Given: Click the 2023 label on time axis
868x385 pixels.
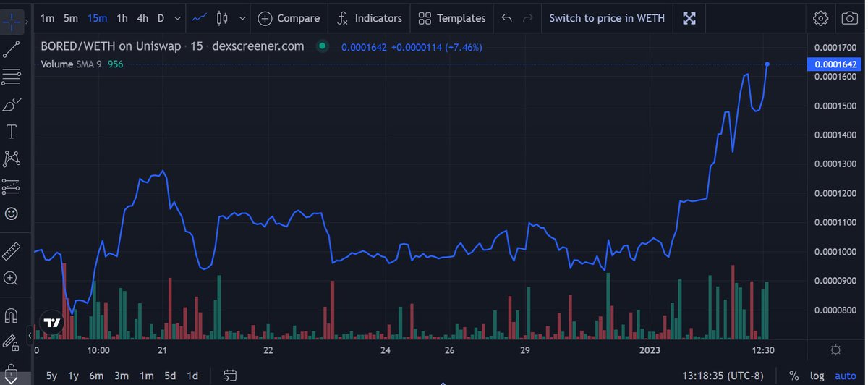Looking at the screenshot, I should [650, 350].
